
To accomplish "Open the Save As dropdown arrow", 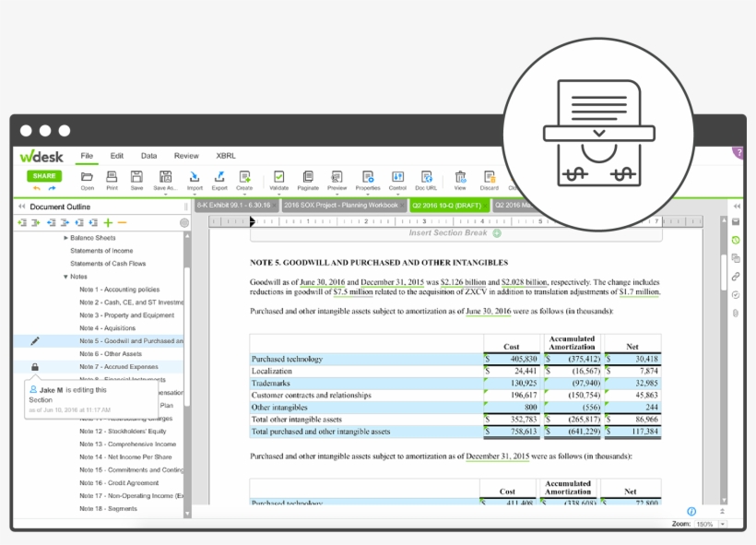I will pos(165,194).
